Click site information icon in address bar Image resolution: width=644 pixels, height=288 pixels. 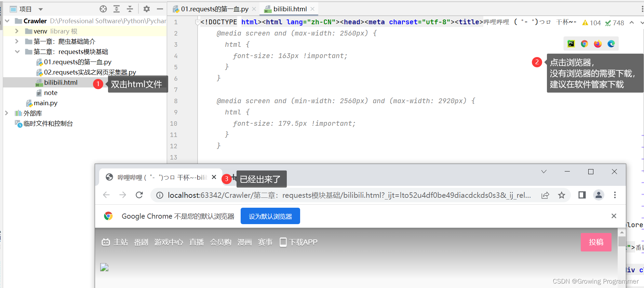[159, 195]
